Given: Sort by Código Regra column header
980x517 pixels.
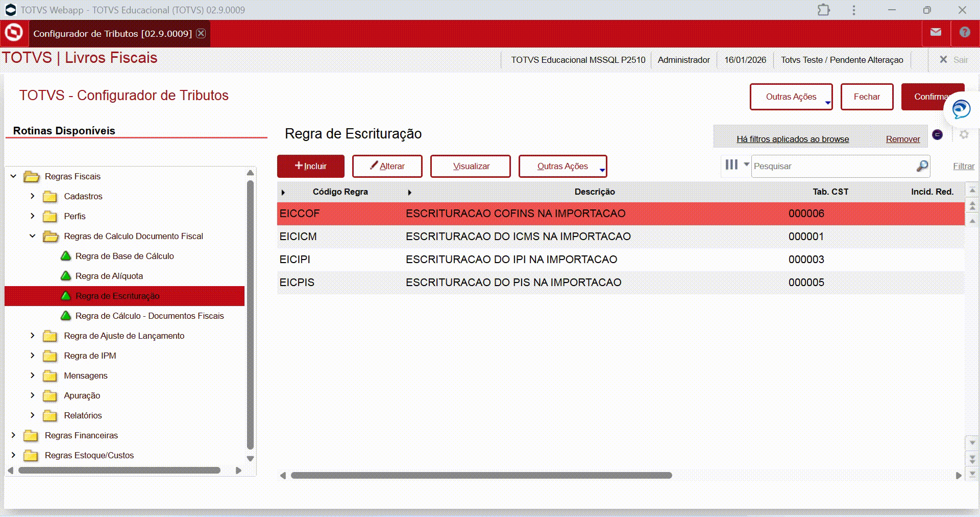Looking at the screenshot, I should [x=340, y=192].
